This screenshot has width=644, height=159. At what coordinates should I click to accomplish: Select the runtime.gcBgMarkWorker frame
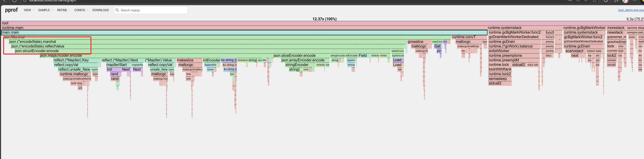pos(584,28)
